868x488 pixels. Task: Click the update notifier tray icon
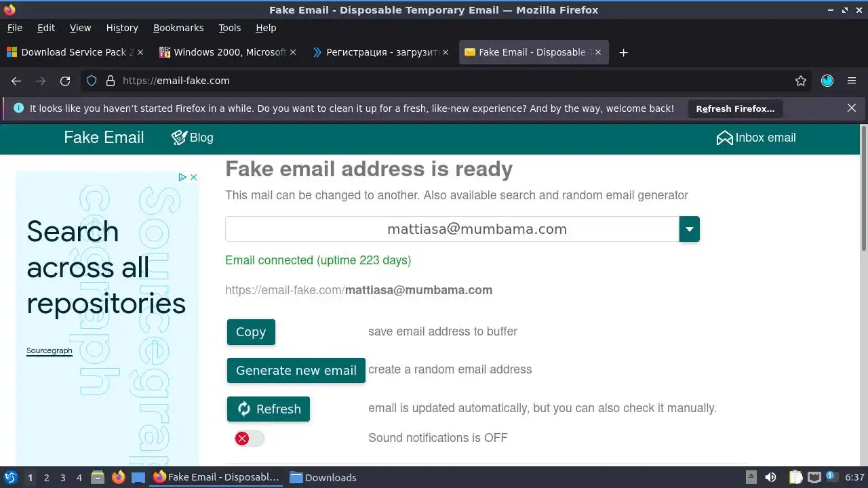point(831,477)
